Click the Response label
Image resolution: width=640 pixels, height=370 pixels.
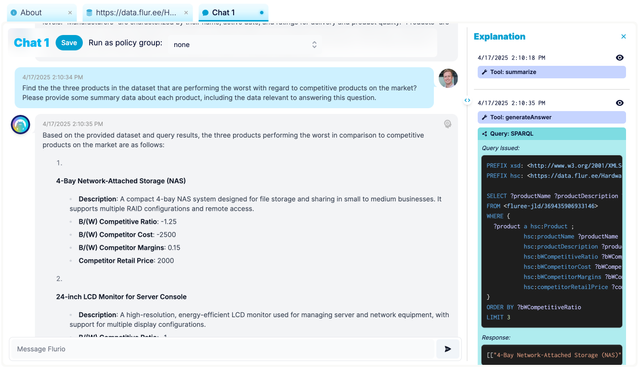[496, 338]
